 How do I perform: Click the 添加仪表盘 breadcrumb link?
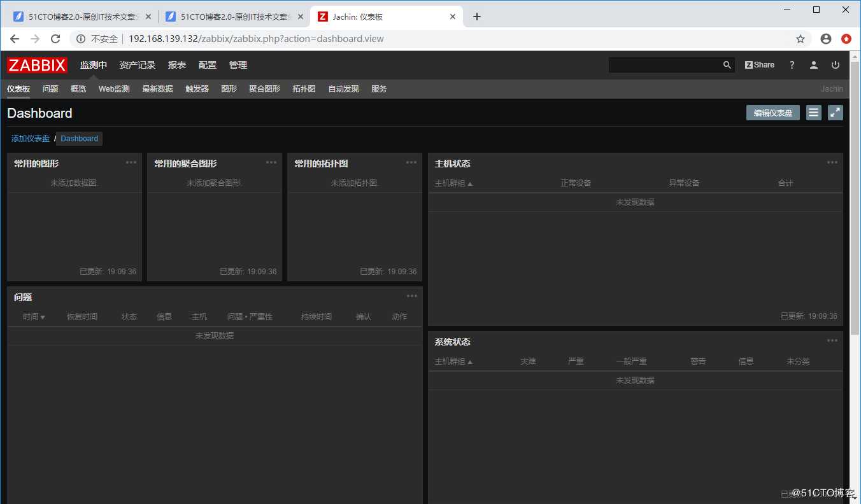click(31, 138)
